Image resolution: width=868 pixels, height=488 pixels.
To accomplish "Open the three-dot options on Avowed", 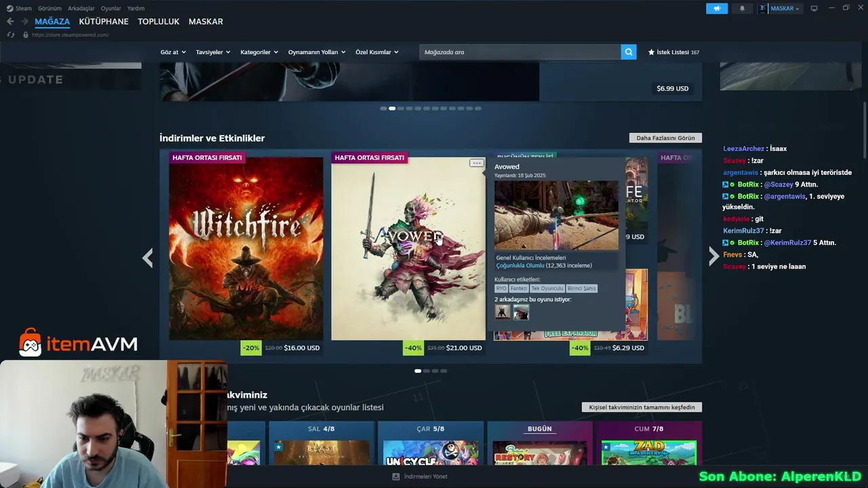I will (x=477, y=163).
